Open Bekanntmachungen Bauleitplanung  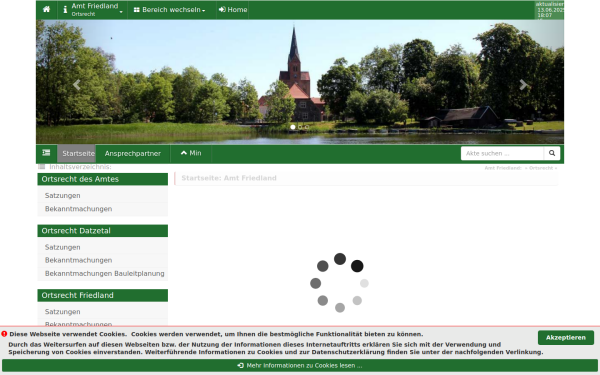103,274
